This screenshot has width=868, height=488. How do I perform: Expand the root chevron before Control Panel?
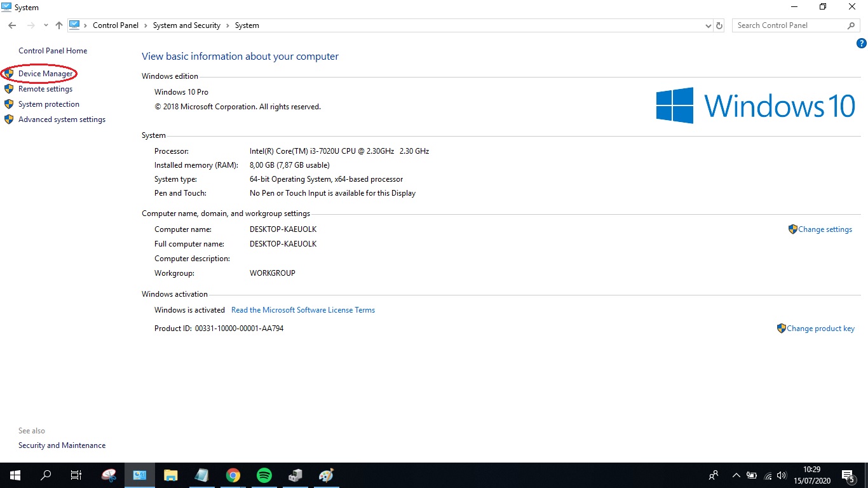click(x=86, y=25)
